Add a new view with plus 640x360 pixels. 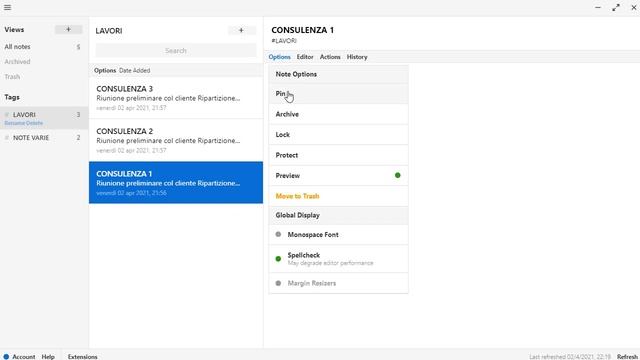pos(69,29)
